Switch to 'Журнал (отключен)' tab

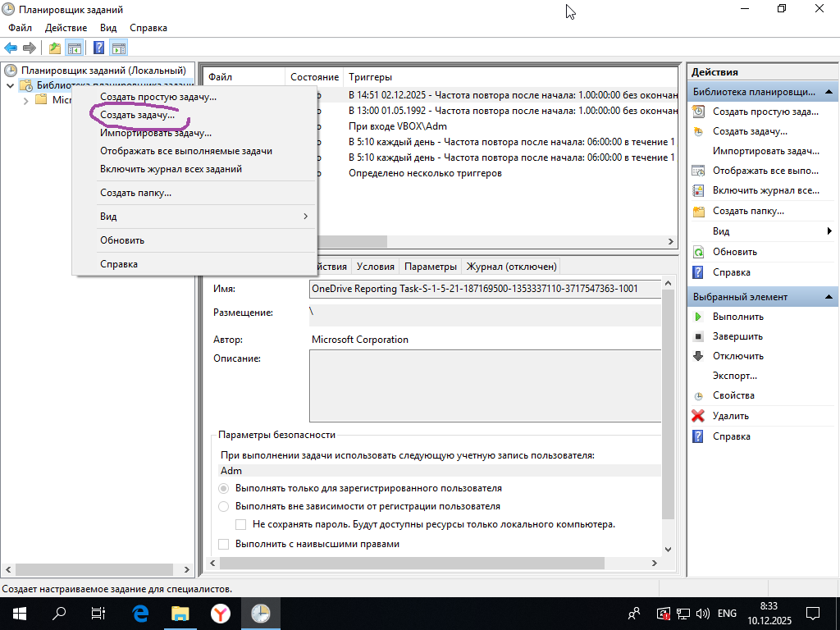[512, 267]
